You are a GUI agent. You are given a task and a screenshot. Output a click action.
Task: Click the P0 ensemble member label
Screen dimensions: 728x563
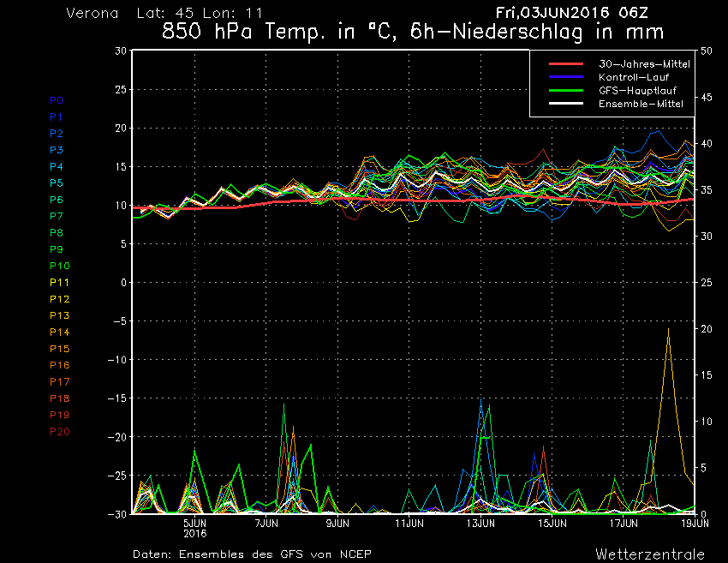tap(57, 100)
